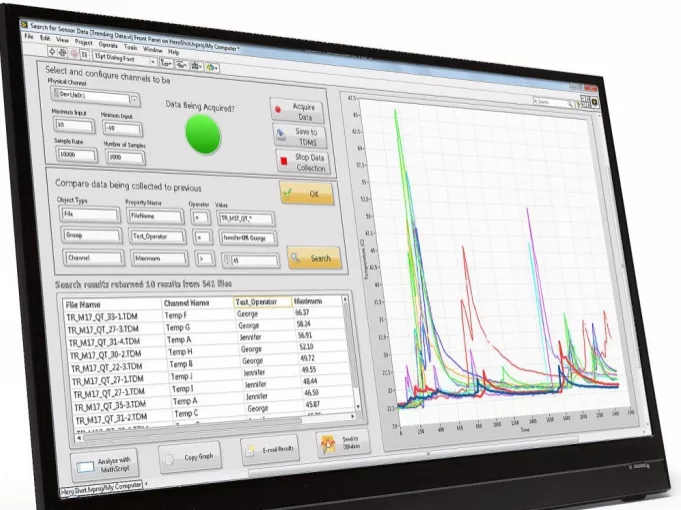This screenshot has width=681, height=510.
Task: Click the Save to TDMS button
Action: pos(301,137)
